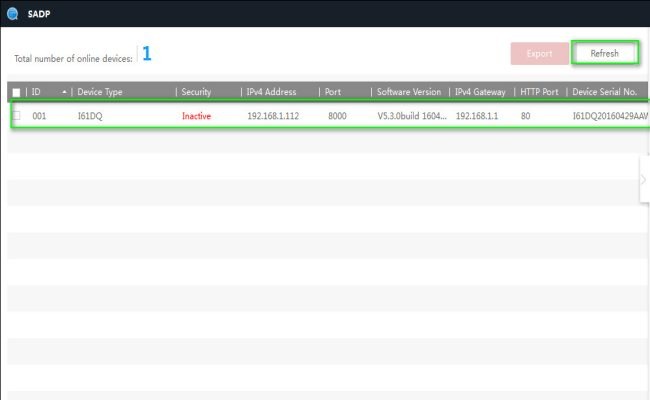Click the sort arrow in ID column
This screenshot has width=650, height=400.
click(x=65, y=92)
